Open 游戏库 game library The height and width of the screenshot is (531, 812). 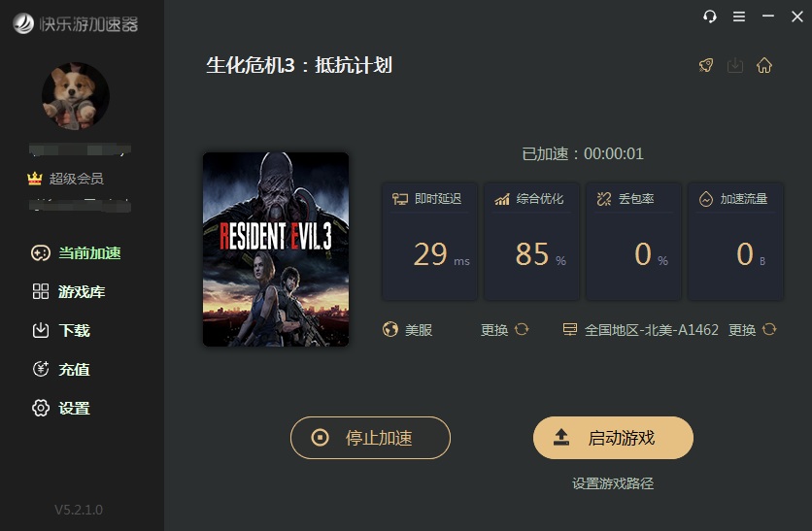[x=68, y=292]
